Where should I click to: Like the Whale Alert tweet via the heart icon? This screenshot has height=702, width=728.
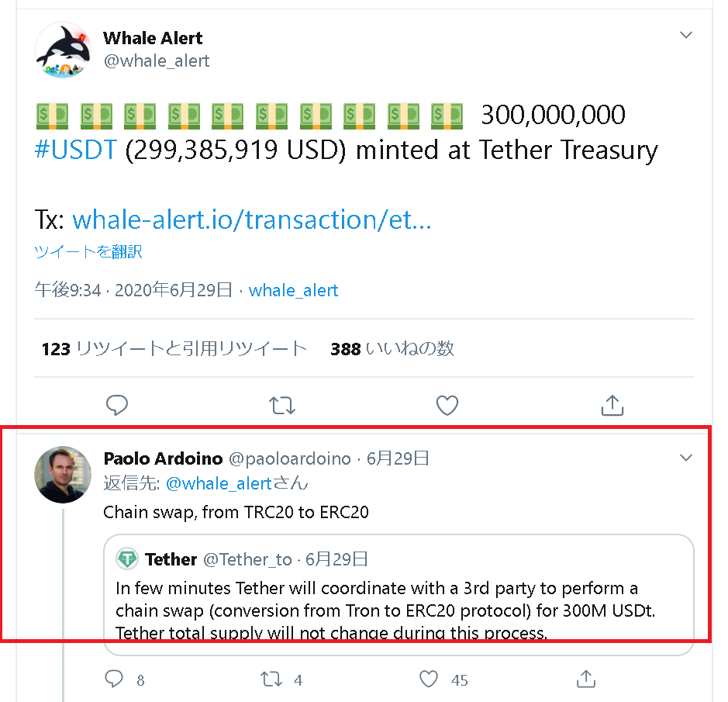[447, 405]
